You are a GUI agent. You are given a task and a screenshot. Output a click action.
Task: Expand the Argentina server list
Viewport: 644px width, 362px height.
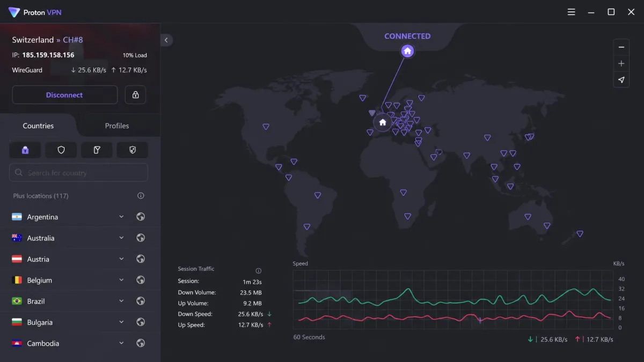pyautogui.click(x=121, y=217)
